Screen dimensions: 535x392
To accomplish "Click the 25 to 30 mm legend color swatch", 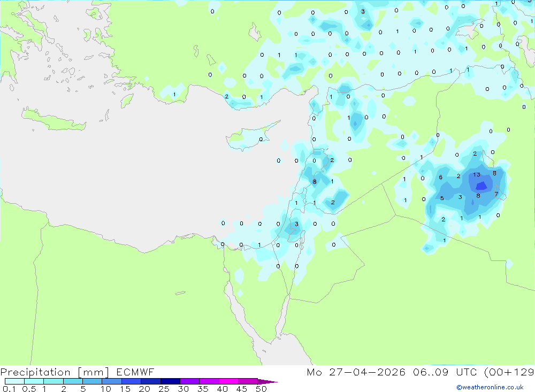I will coord(170,381).
